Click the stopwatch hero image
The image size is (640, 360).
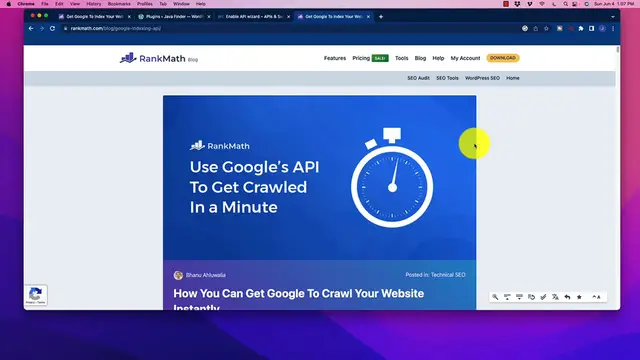point(319,178)
